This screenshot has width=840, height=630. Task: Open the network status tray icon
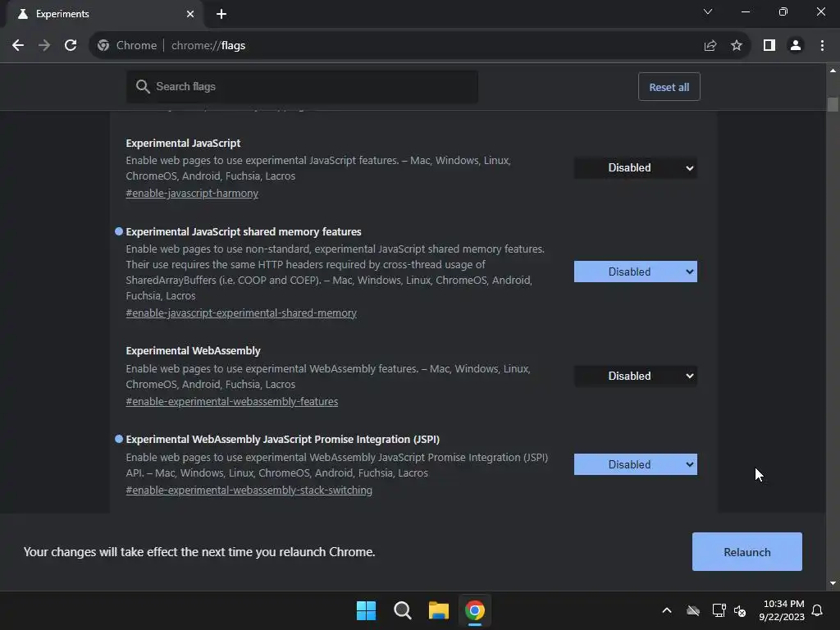click(x=719, y=610)
